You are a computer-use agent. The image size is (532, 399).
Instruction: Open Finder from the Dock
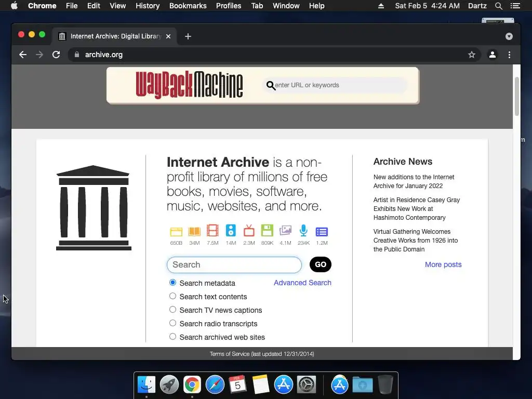tap(147, 385)
